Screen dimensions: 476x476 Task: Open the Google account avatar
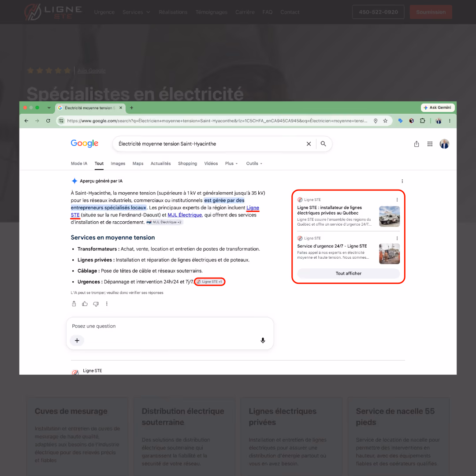point(444,144)
